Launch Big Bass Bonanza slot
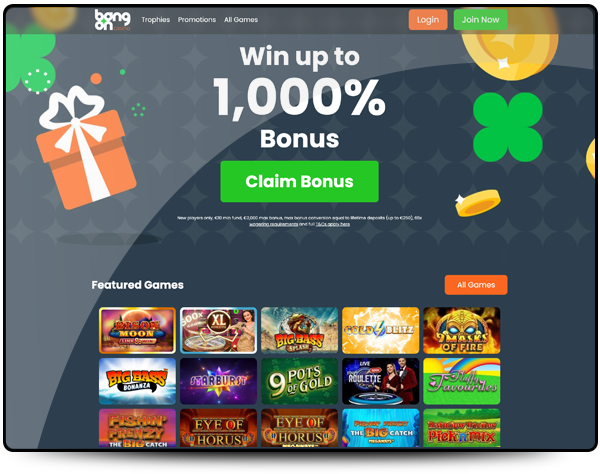600x474 pixels. click(x=137, y=381)
